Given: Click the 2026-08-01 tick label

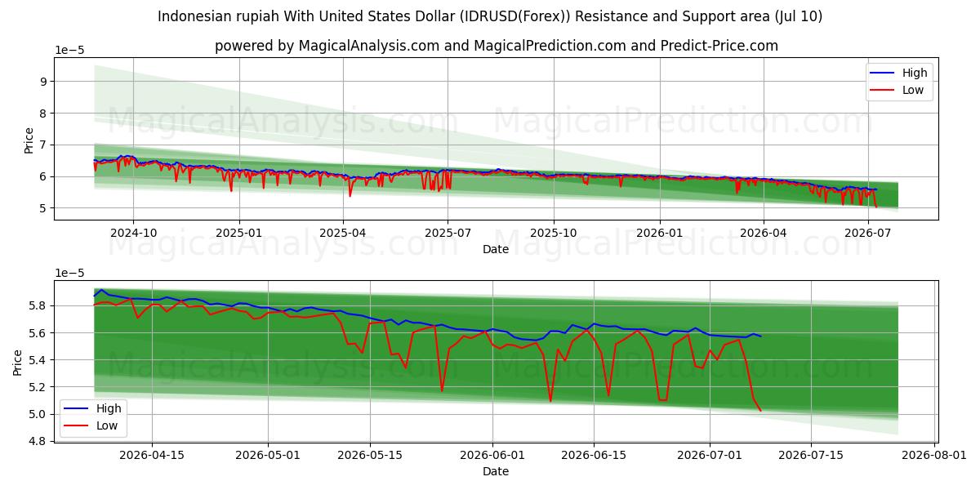Looking at the screenshot, I should 935,455.
